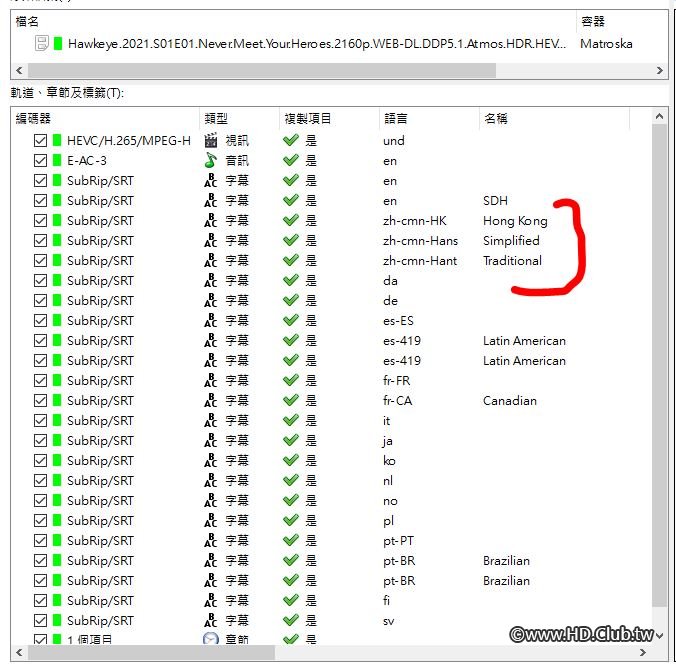Toggle checkbox for Simplified Chinese subtitle track

[x=41, y=240]
